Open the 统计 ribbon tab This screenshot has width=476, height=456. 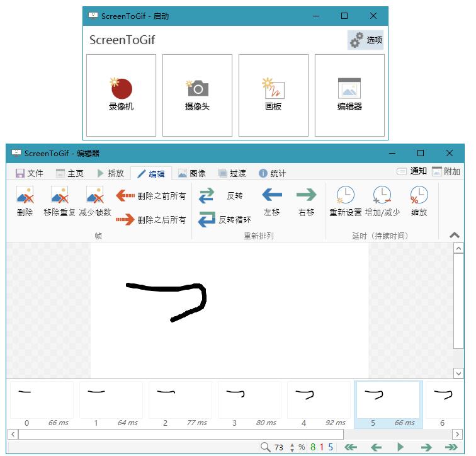(272, 173)
